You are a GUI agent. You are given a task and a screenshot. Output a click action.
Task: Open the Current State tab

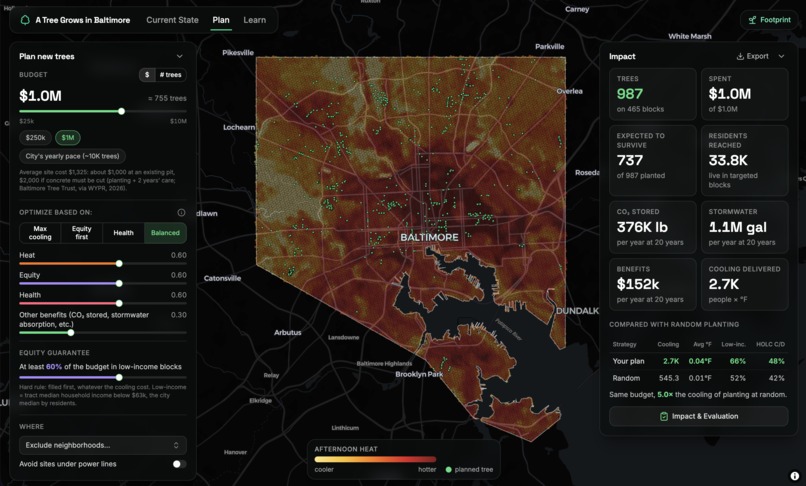click(x=172, y=20)
